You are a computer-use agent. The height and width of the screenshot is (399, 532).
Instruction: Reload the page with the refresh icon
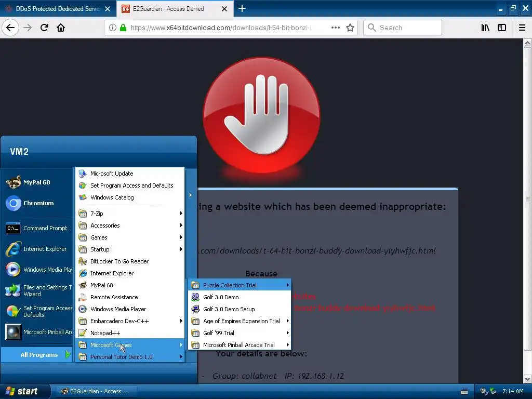(44, 28)
